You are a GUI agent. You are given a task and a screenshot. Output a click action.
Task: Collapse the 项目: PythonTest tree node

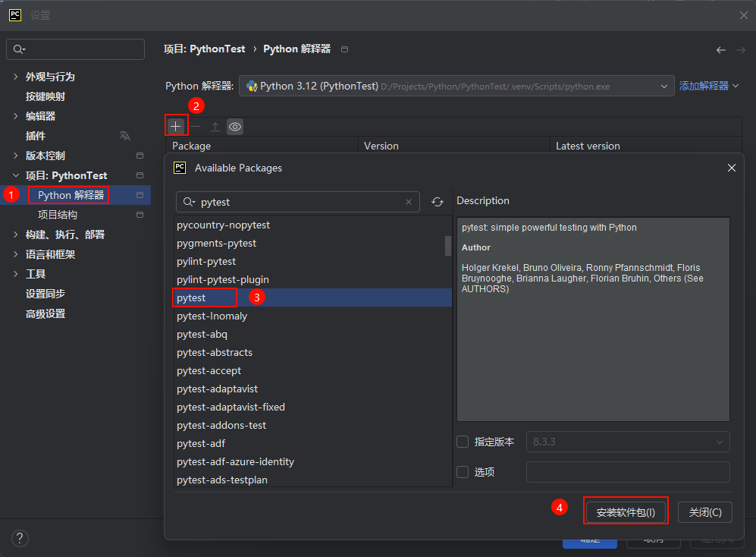tap(15, 175)
